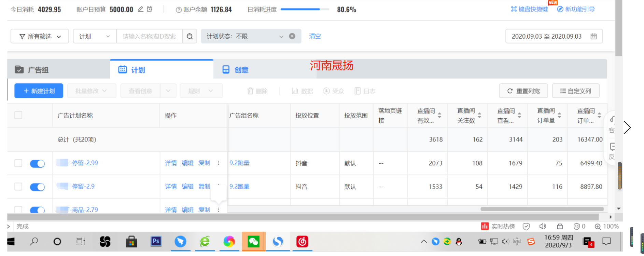The height and width of the screenshot is (256, 644).
Task: Open the Windows notification center icon
Action: click(606, 242)
